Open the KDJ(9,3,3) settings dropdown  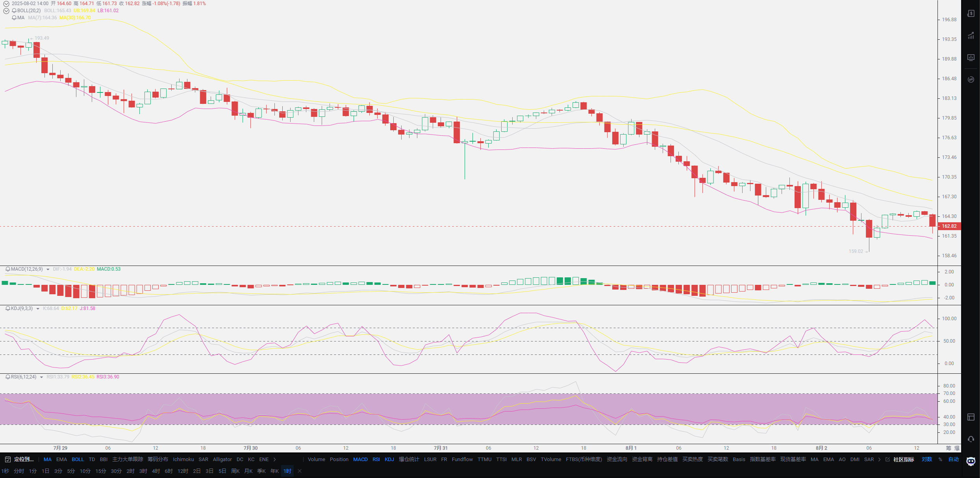pyautogui.click(x=38, y=309)
